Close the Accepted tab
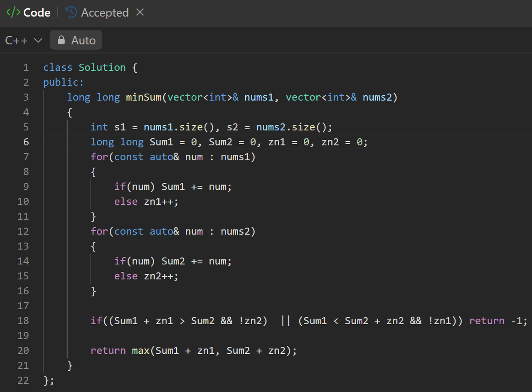 point(140,12)
